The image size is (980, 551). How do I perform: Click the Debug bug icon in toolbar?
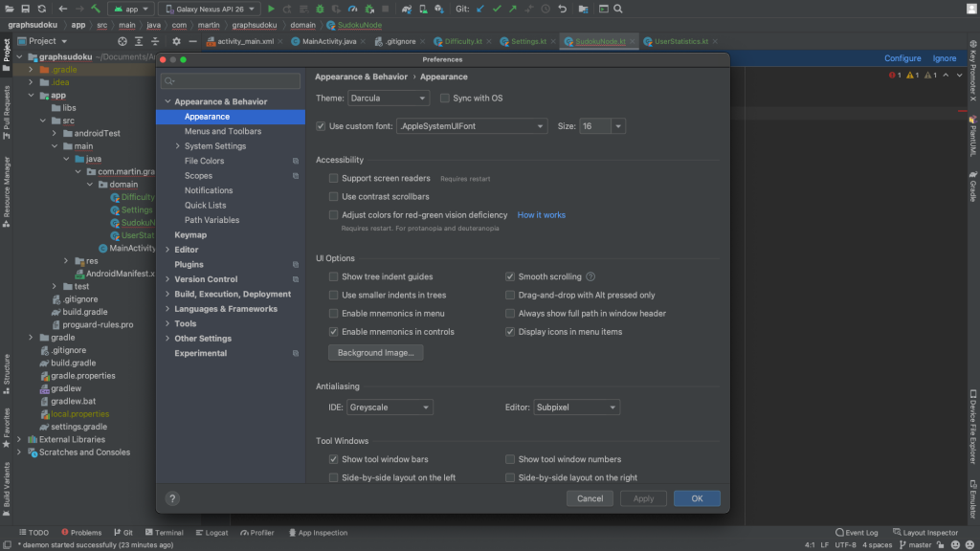click(x=321, y=9)
